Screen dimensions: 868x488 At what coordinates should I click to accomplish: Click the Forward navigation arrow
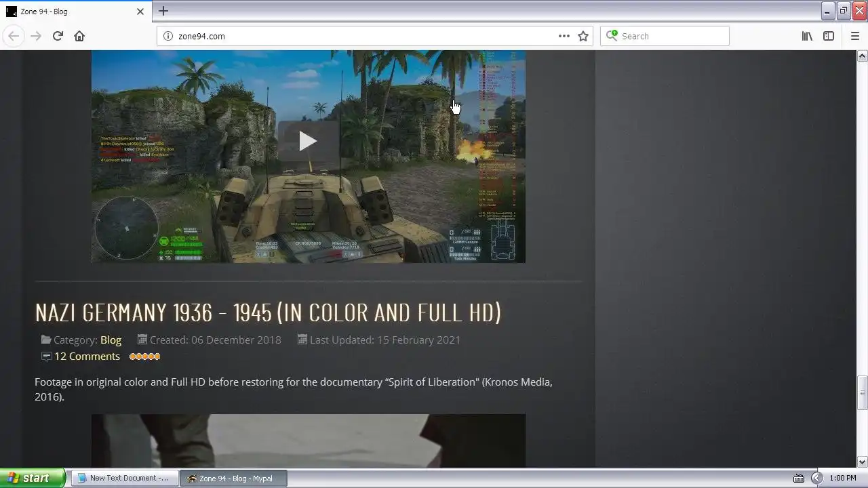[x=36, y=36]
